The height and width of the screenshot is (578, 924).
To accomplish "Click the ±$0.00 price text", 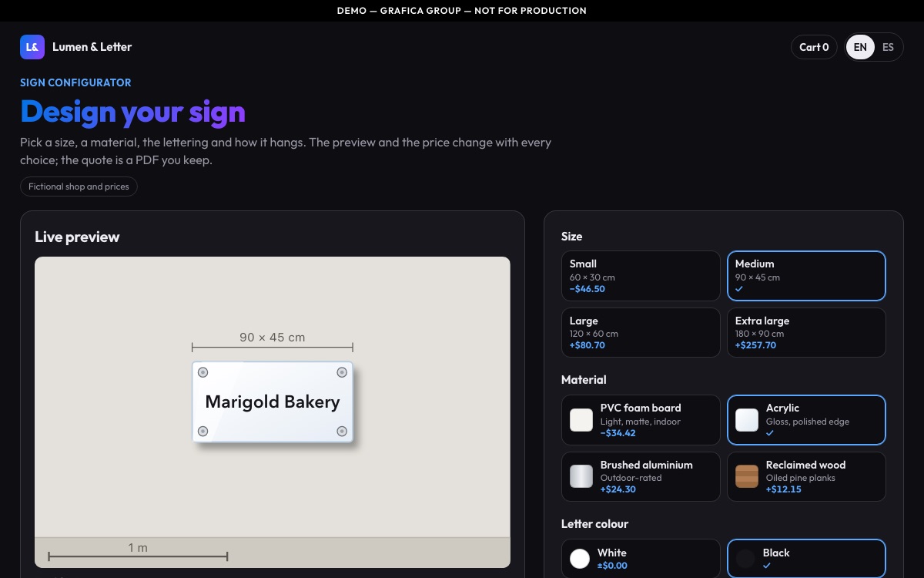I will coord(612,566).
